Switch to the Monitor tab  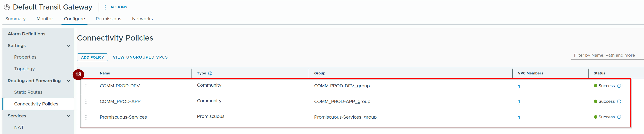tap(45, 19)
